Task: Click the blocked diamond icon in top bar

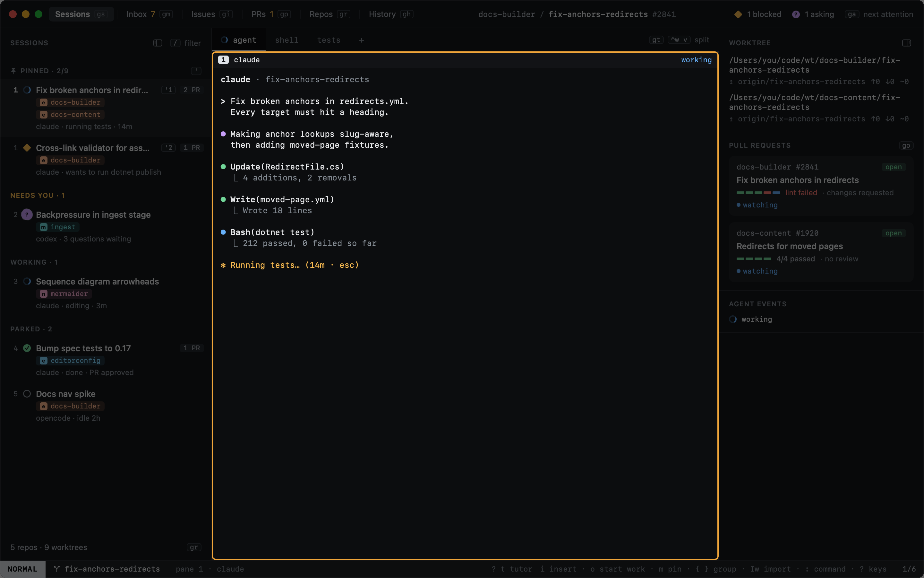Action: 738,14
